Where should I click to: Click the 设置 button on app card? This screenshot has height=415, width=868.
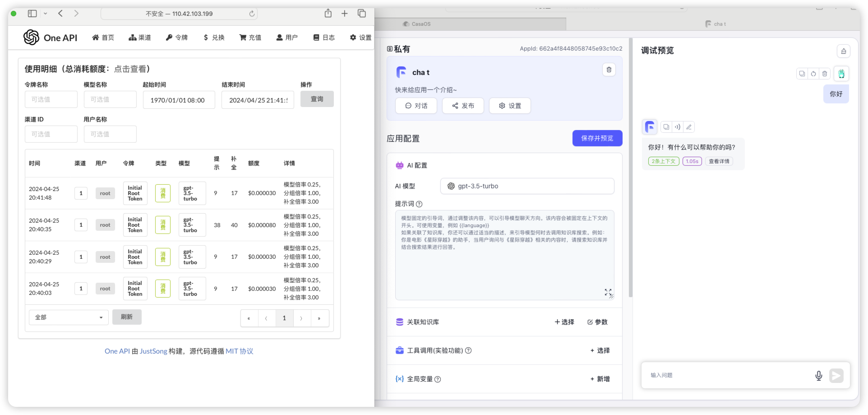(510, 106)
